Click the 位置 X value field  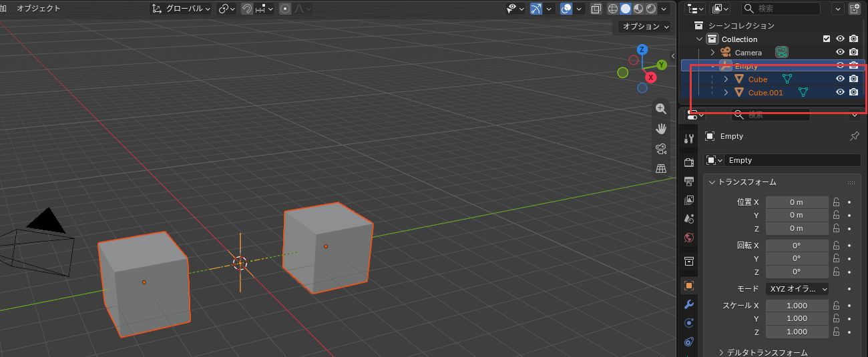(x=797, y=202)
